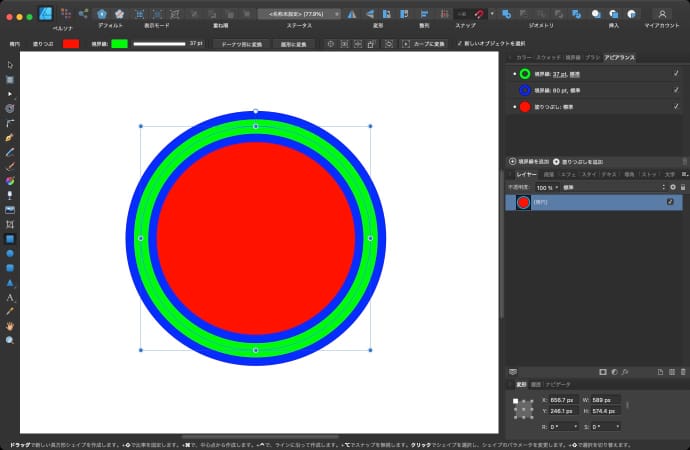The height and width of the screenshot is (450, 690).
Task: Select the Triangle shape tool
Action: click(10, 283)
